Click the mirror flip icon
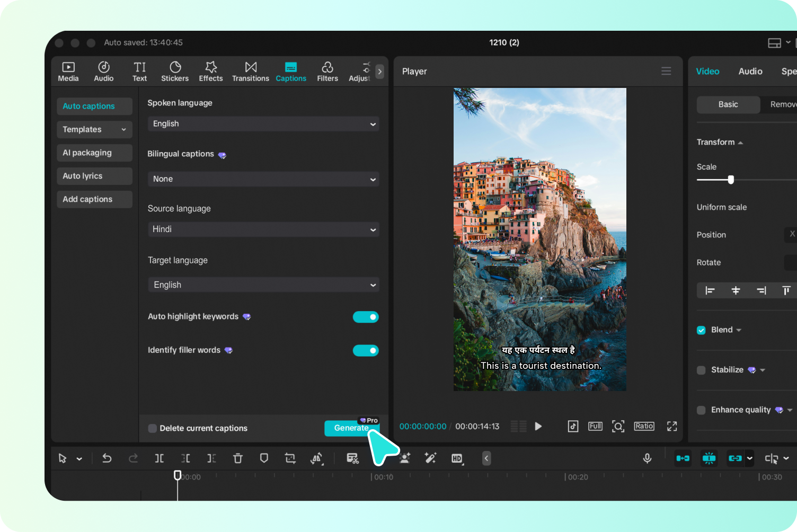The width and height of the screenshot is (797, 532). tap(317, 458)
